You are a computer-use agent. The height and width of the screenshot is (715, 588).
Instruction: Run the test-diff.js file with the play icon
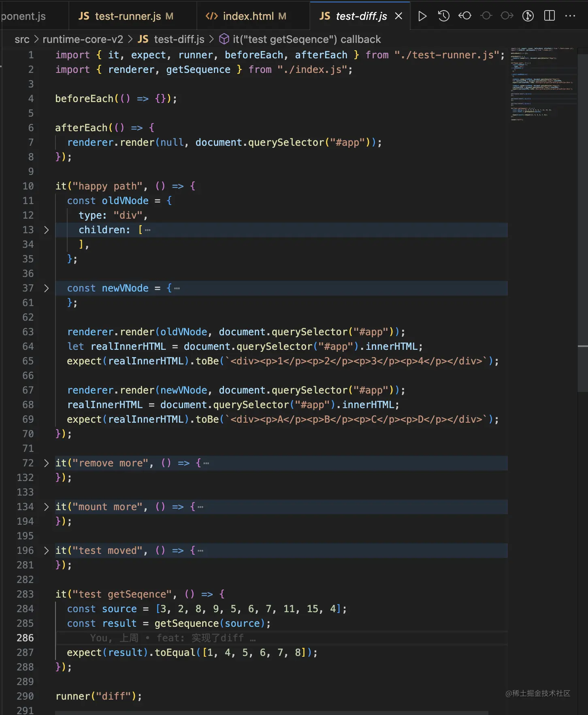point(422,16)
